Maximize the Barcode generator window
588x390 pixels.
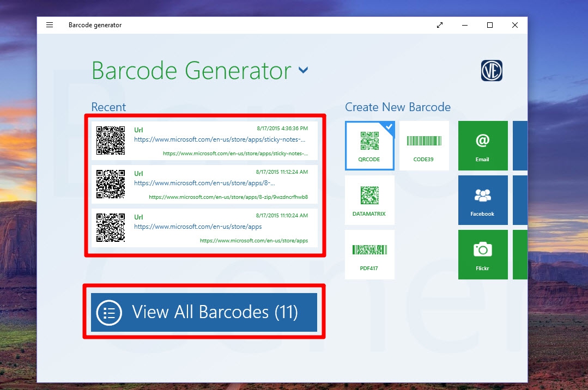pyautogui.click(x=490, y=25)
